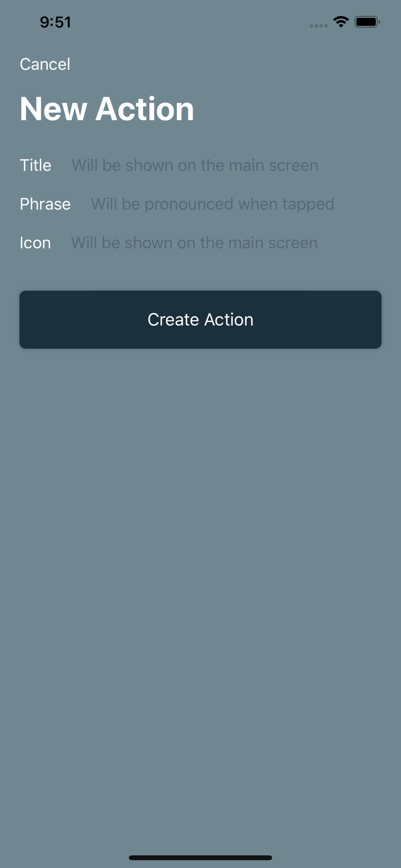
Task: Tap the home indicator bar
Action: pos(200,858)
